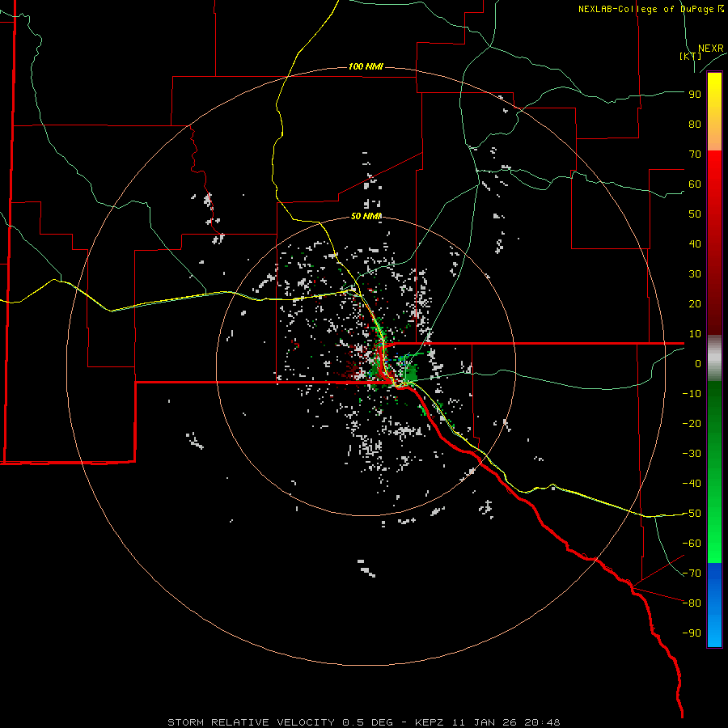Viewport: 728px width, 728px height.
Task: Select the -60 value on the velocity scale
Action: coord(692,544)
